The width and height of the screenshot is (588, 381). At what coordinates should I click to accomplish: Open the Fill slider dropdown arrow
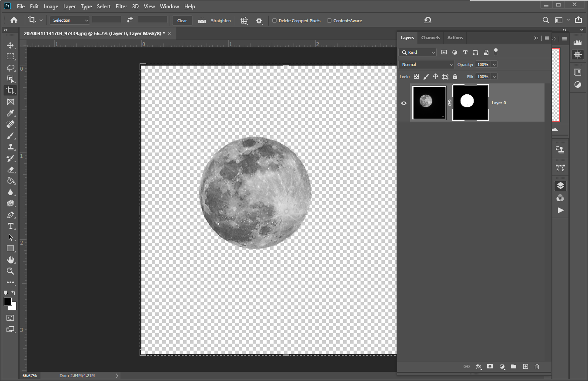[x=494, y=76]
